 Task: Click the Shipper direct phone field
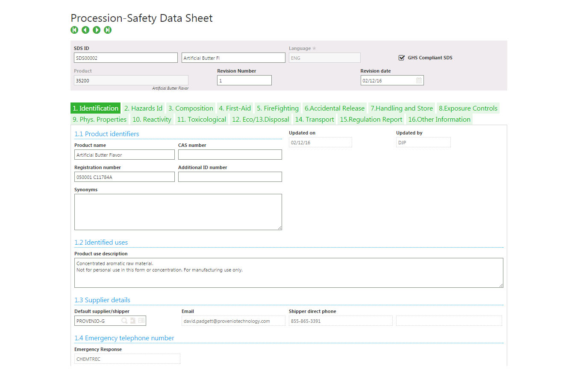[x=341, y=321]
